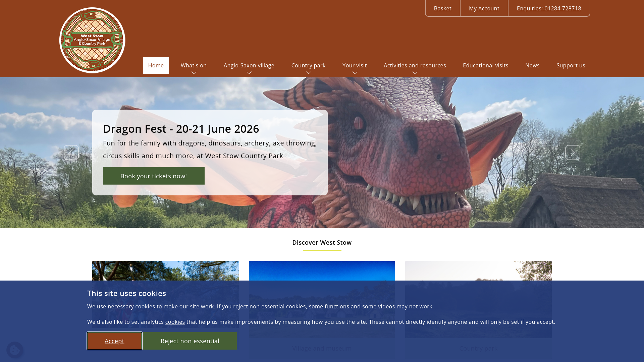644x362 pixels.
Task: Open the Your visit menu item
Action: 355,65
